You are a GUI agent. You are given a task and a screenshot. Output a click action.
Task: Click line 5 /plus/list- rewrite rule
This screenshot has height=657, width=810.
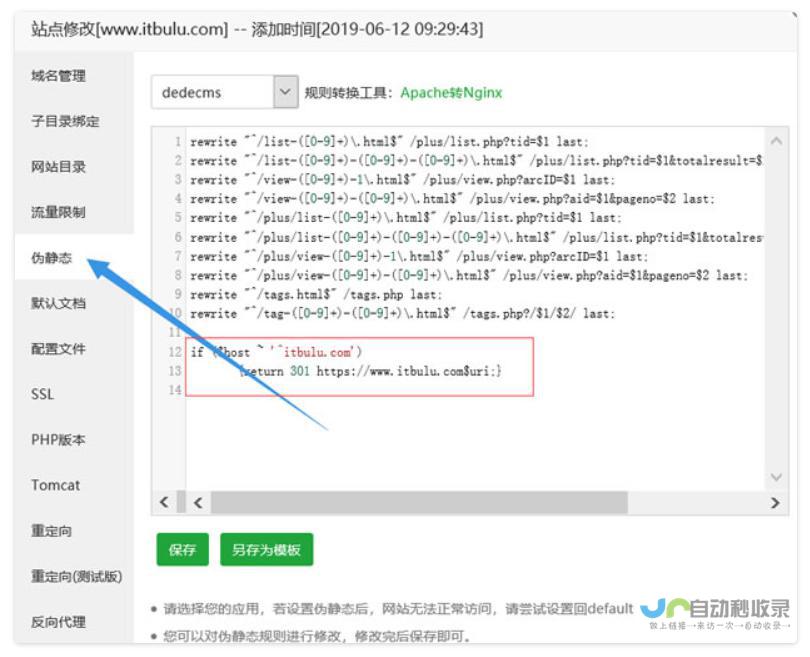(406, 218)
